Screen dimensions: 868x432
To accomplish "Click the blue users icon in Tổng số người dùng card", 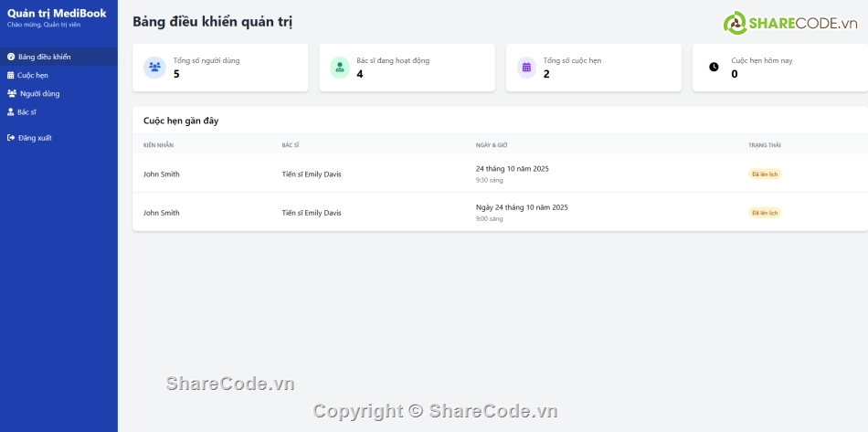I will pos(154,68).
